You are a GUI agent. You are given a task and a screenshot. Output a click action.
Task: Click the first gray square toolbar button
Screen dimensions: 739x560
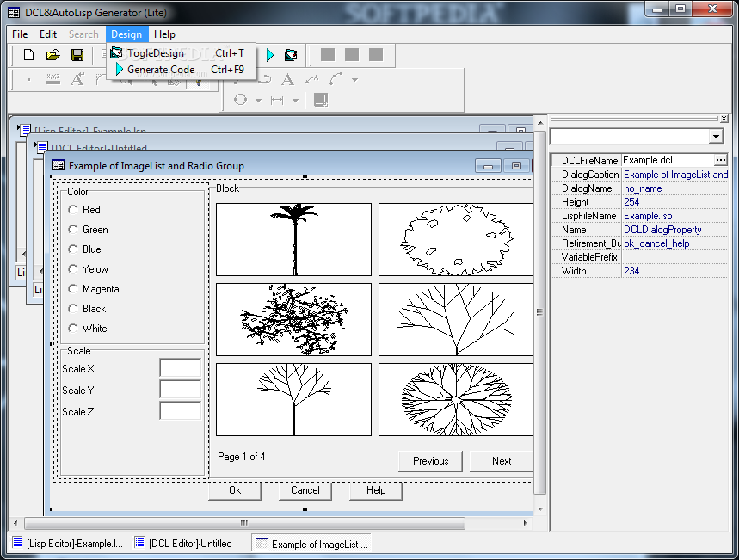tap(328, 55)
